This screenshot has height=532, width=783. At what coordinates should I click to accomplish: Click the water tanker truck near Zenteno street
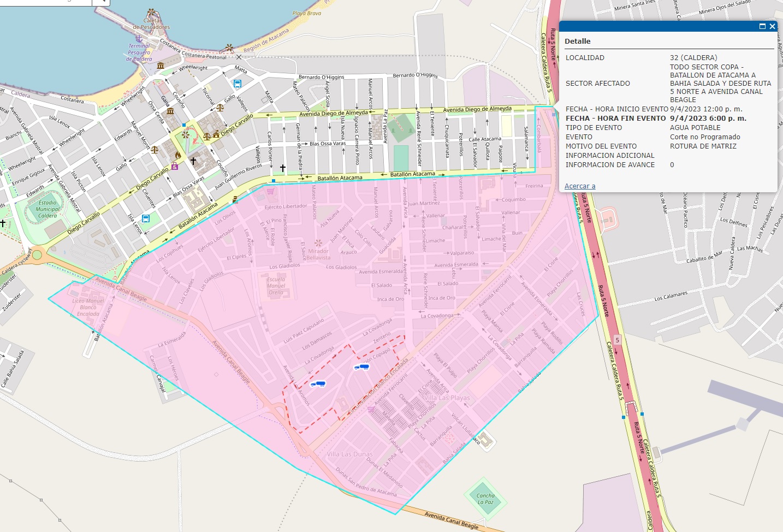(x=361, y=367)
